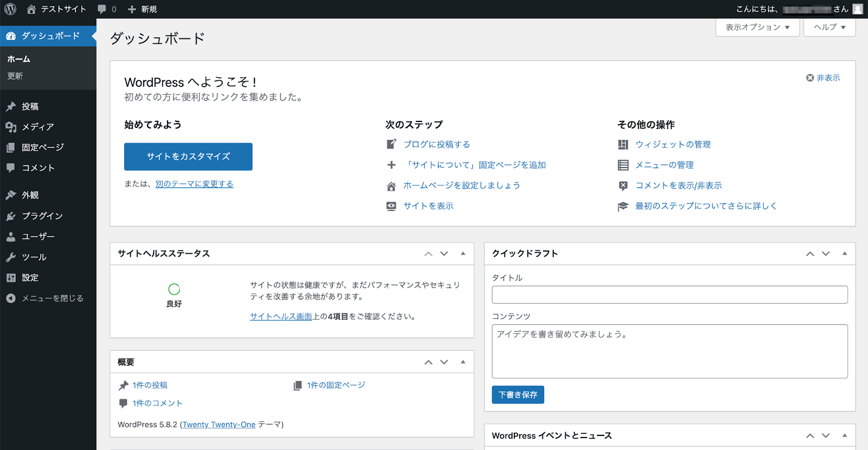The height and width of the screenshot is (450, 868).
Task: Click the ユーザー person icon in sidebar
Action: pyautogui.click(x=11, y=236)
